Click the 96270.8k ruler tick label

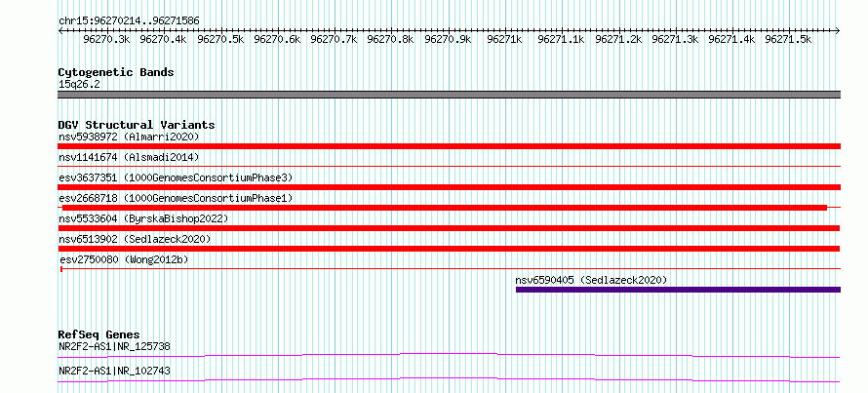[391, 39]
